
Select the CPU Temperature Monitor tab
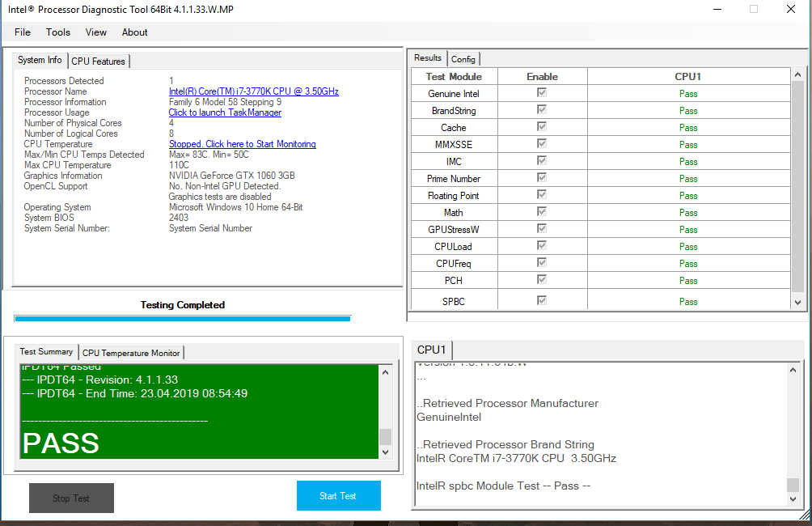131,353
